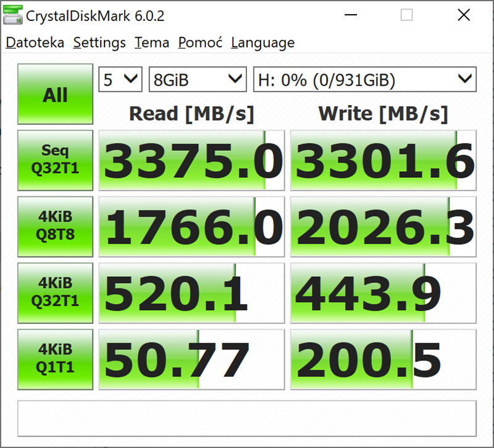
Task: Run the 4KiB Q8T8 test
Action: pyautogui.click(x=56, y=226)
